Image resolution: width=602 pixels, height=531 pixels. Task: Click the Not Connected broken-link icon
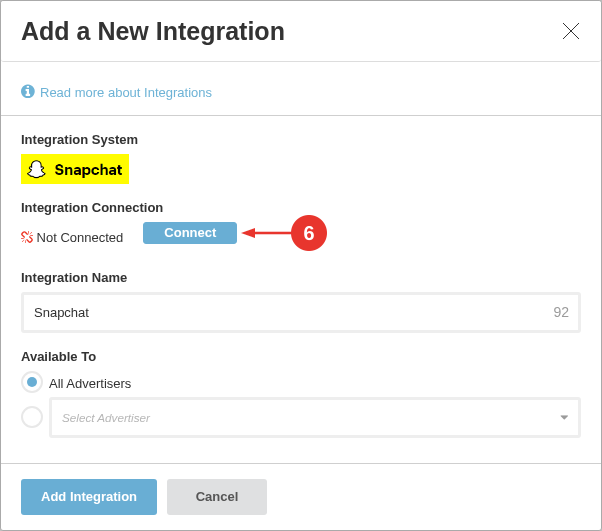tap(27, 237)
